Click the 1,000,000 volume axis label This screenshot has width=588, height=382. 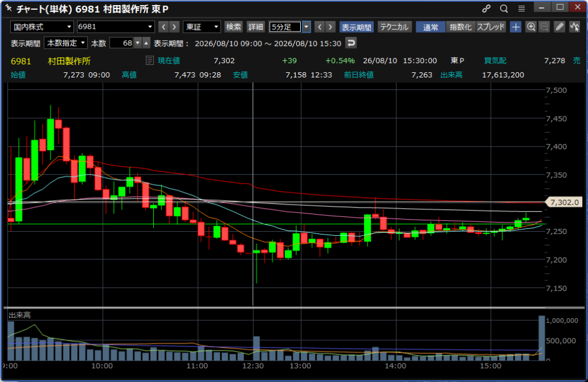coord(562,321)
